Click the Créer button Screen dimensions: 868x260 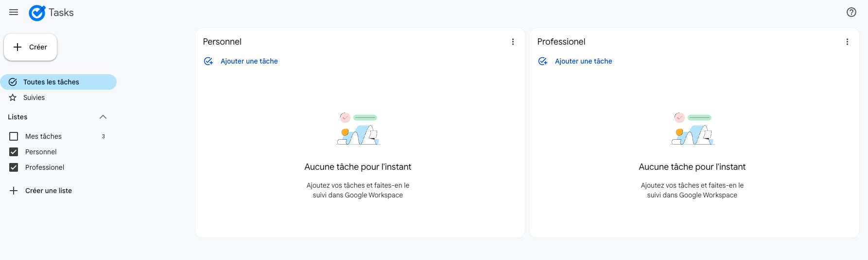pos(31,47)
